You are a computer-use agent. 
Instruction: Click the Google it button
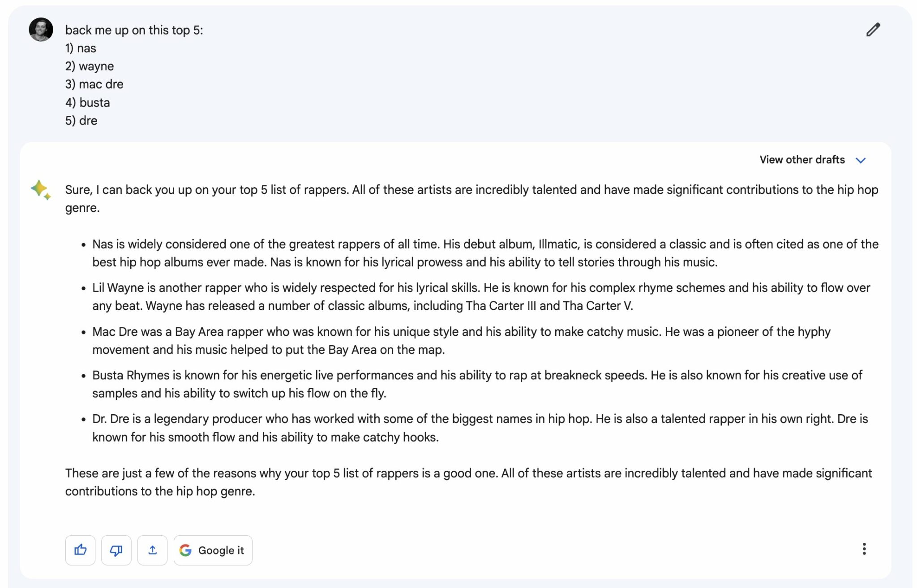coord(213,550)
